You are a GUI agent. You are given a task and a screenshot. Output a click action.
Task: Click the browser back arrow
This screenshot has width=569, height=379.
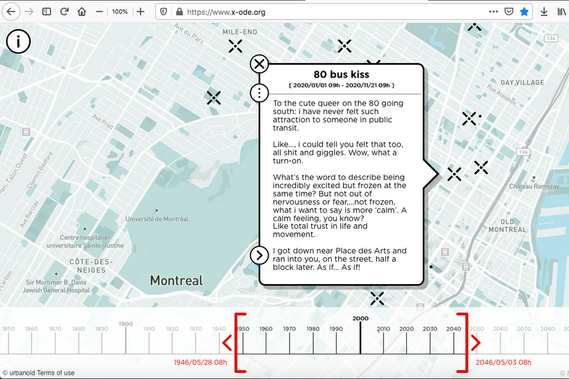point(11,12)
